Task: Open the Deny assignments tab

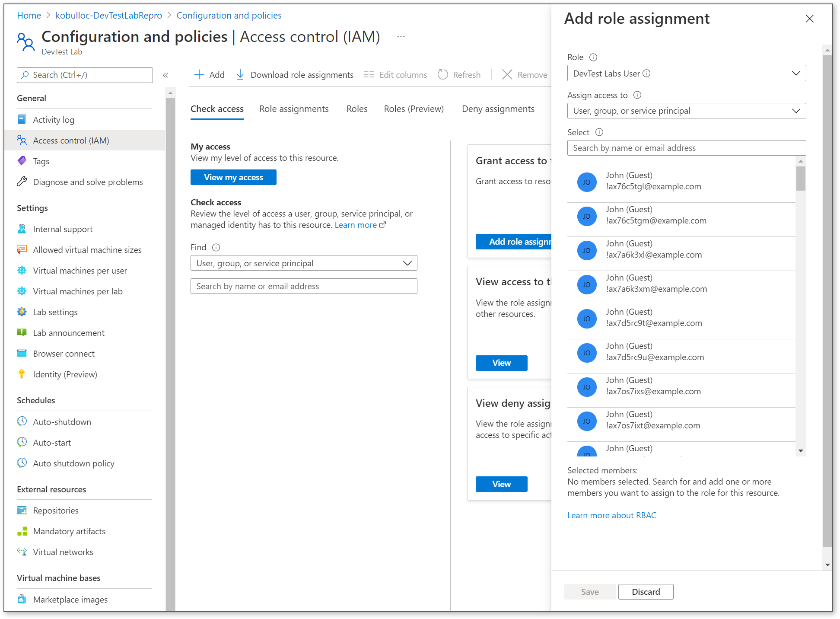Action: (498, 108)
